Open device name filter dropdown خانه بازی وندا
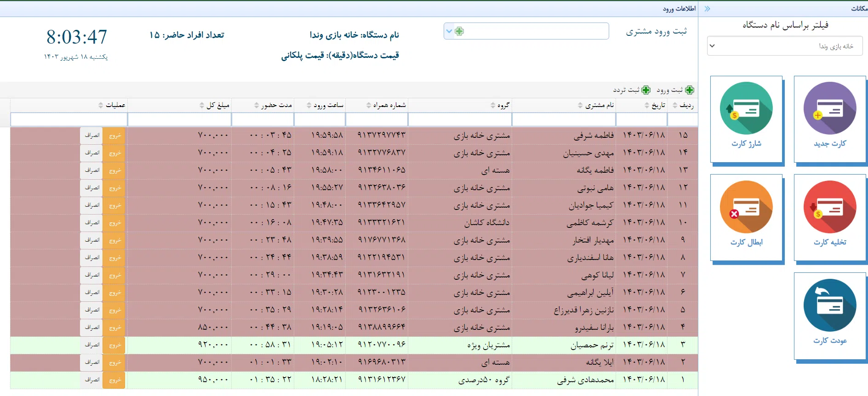This screenshot has width=868, height=396. click(785, 46)
